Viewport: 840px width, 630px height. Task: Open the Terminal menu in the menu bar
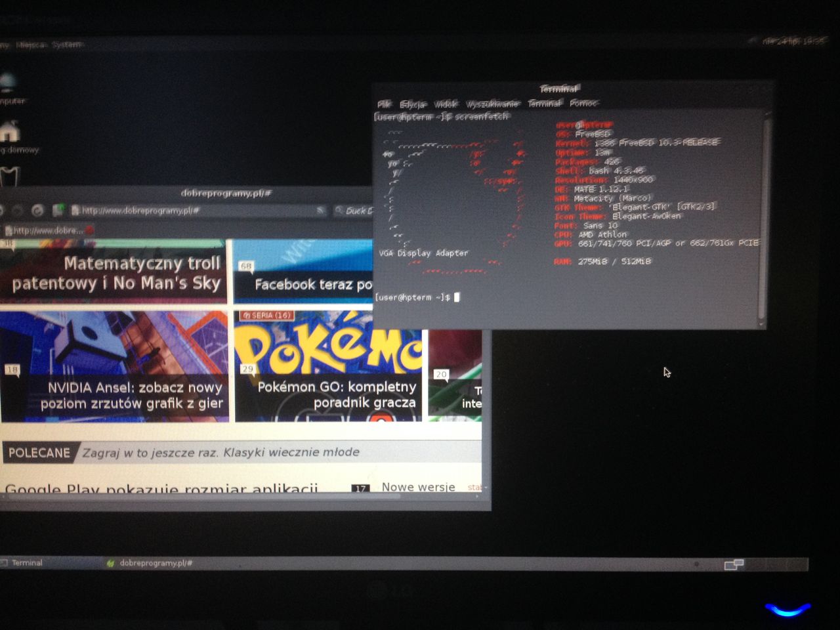pyautogui.click(x=545, y=103)
